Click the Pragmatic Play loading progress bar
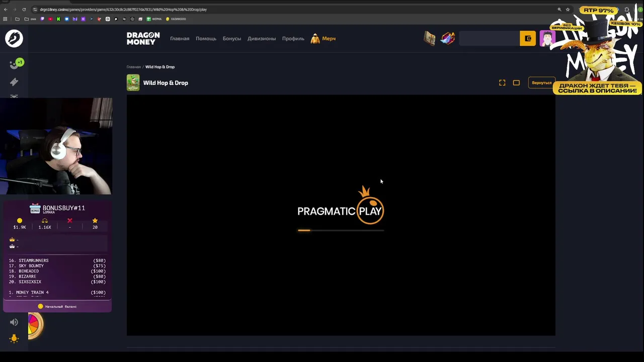Image resolution: width=644 pixels, height=362 pixels. (x=341, y=230)
